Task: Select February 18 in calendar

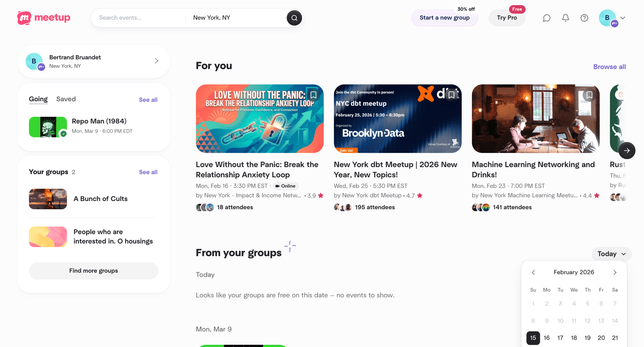Action: point(574,338)
